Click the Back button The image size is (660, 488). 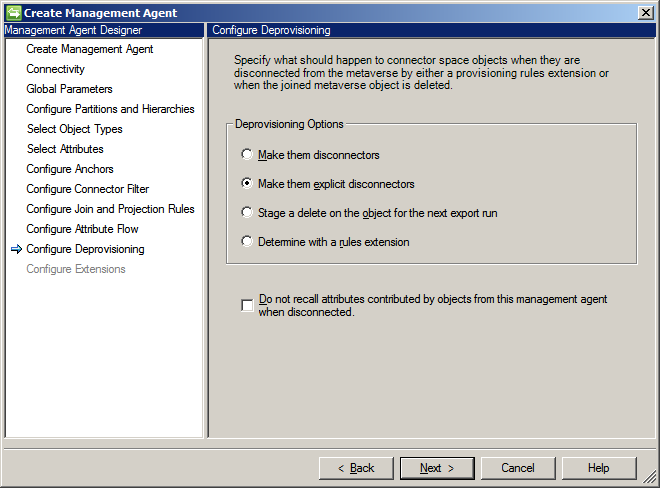point(356,468)
